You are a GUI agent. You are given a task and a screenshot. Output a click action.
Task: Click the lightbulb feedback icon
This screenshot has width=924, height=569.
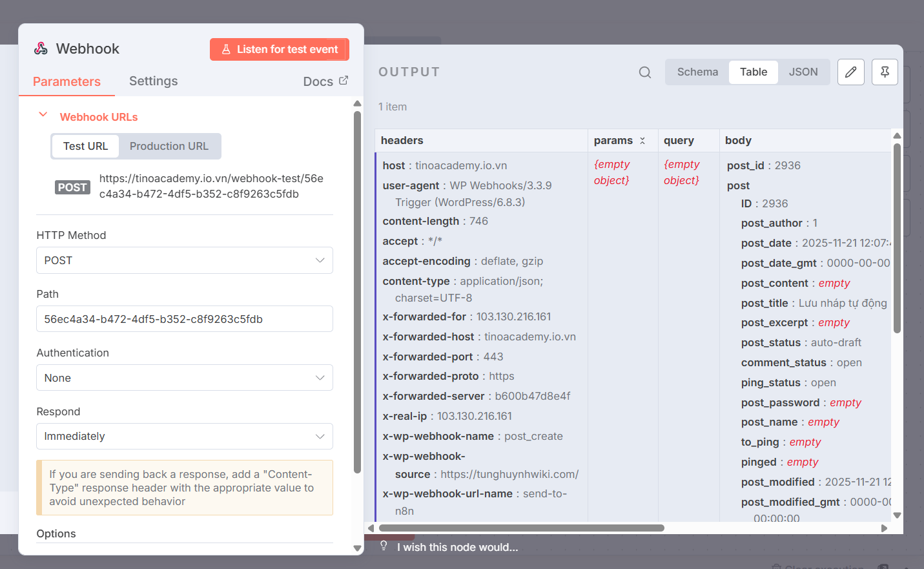point(384,546)
